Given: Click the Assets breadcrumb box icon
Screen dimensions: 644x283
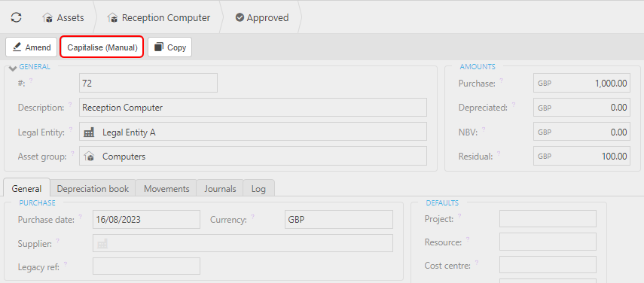Looking at the screenshot, I should (x=47, y=18).
